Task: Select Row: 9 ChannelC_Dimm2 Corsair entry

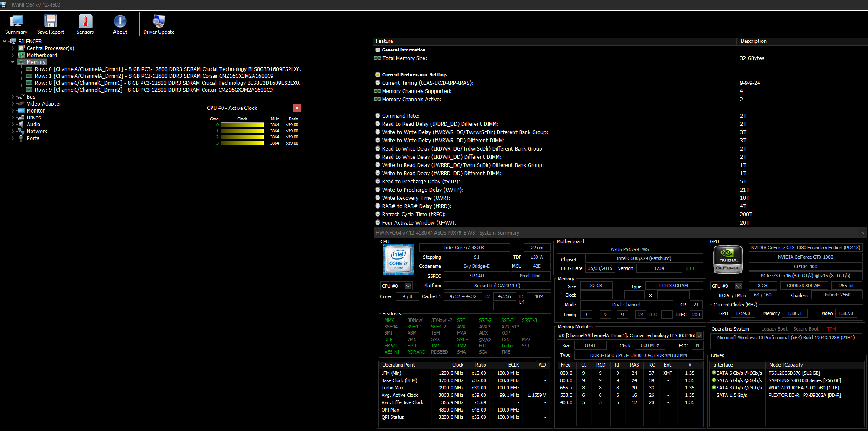Action: click(154, 90)
